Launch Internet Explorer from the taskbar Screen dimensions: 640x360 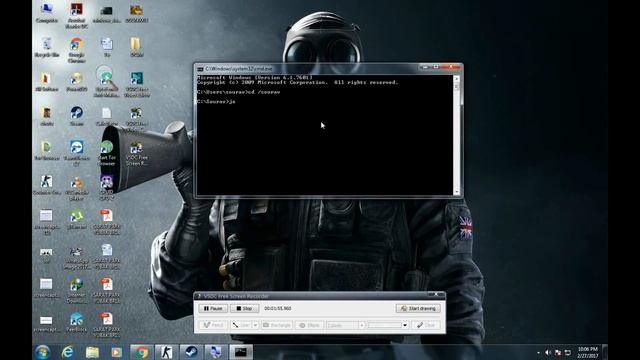[67, 352]
